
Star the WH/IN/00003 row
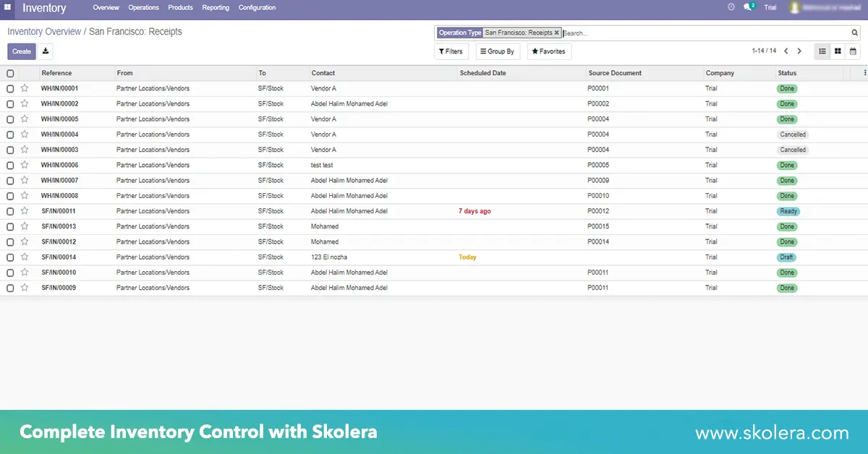(x=25, y=150)
